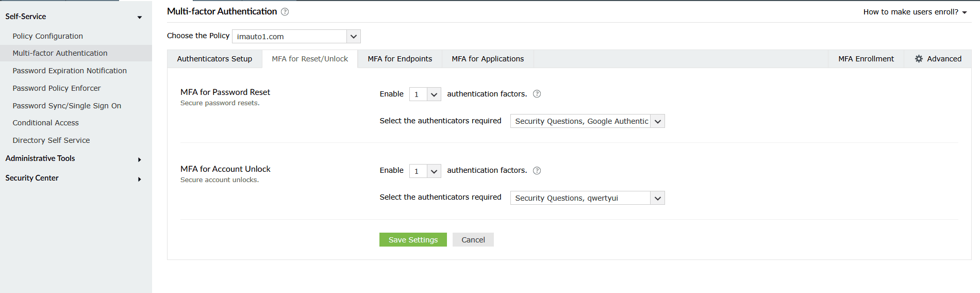Go to Password Policy Enforcer page
Image resolution: width=980 pixels, height=293 pixels.
click(x=57, y=88)
